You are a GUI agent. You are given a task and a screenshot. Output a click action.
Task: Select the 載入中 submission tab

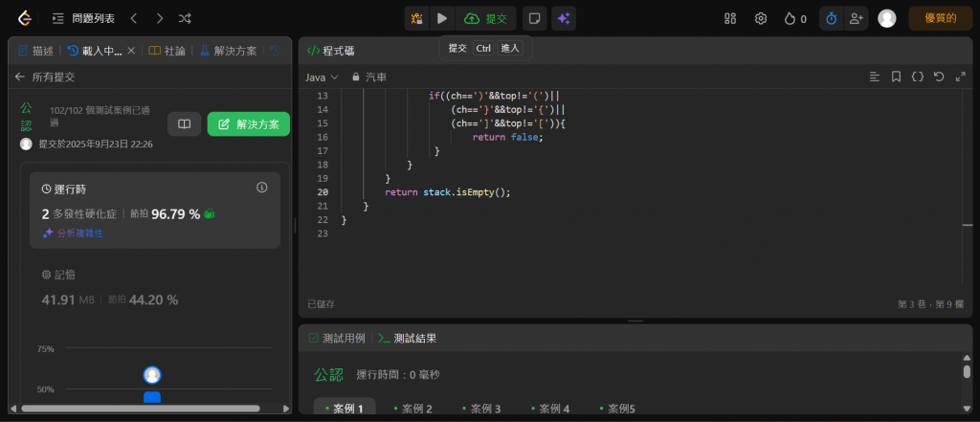tap(95, 52)
